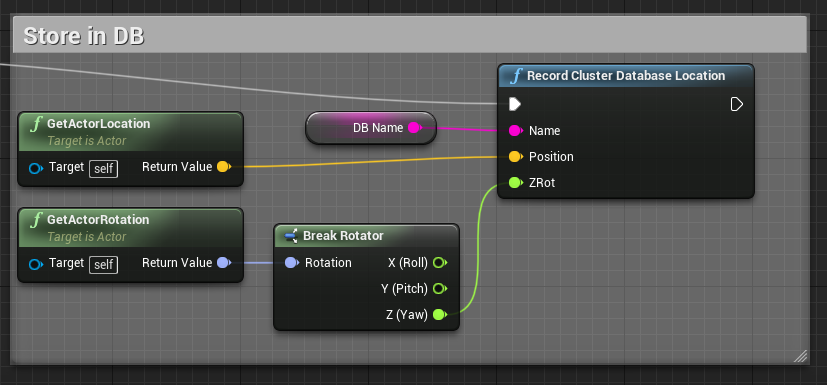
Task: Click the yellow Position input pin
Action: click(515, 157)
